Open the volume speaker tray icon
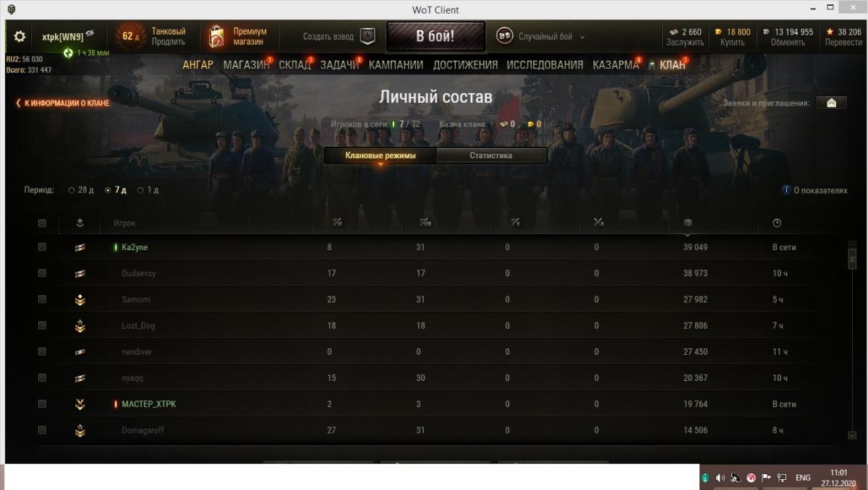The height and width of the screenshot is (490, 868). coord(720,478)
